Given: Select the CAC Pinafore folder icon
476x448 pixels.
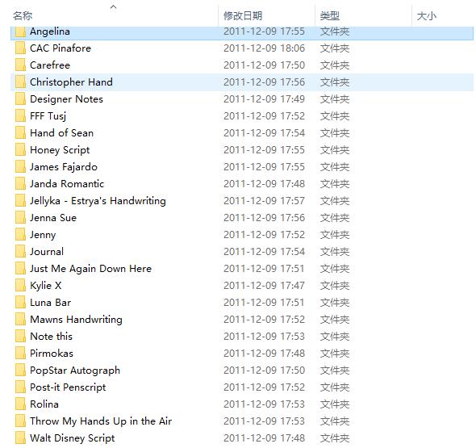Looking at the screenshot, I should (20, 48).
